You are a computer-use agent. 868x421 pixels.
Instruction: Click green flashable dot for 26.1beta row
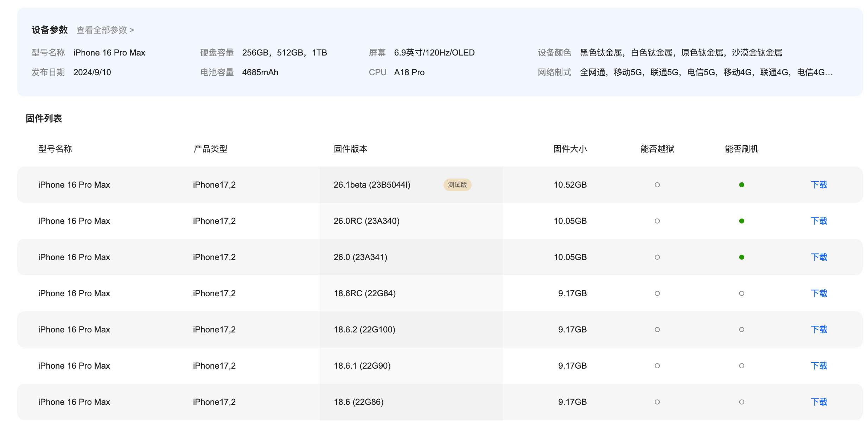[741, 185]
